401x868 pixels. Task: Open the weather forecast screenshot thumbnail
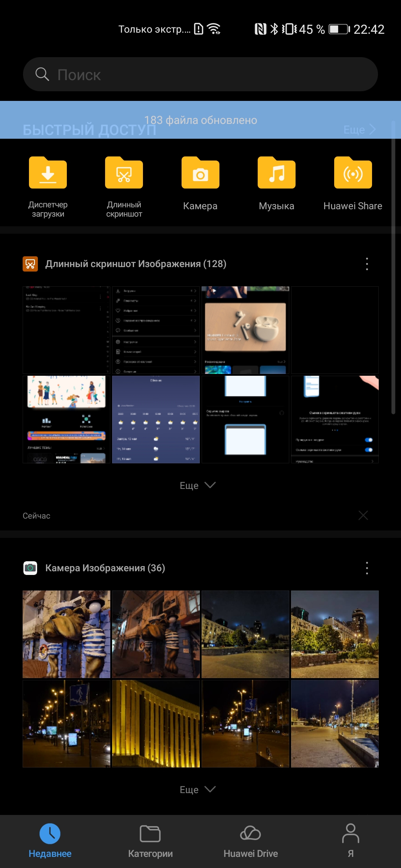[x=156, y=420]
